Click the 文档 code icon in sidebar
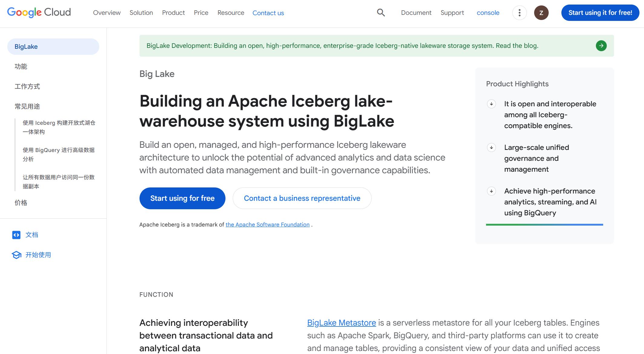Image resolution: width=644 pixels, height=354 pixels. pyautogui.click(x=17, y=235)
